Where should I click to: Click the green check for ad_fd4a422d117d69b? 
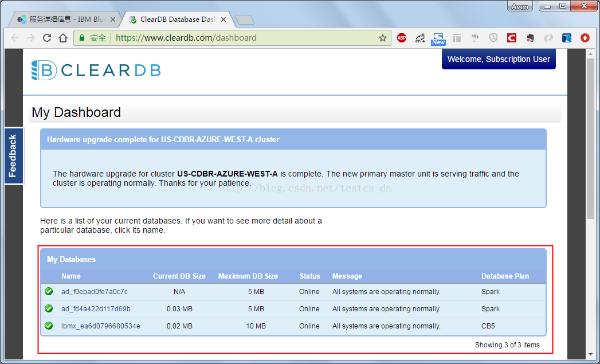pyautogui.click(x=49, y=308)
